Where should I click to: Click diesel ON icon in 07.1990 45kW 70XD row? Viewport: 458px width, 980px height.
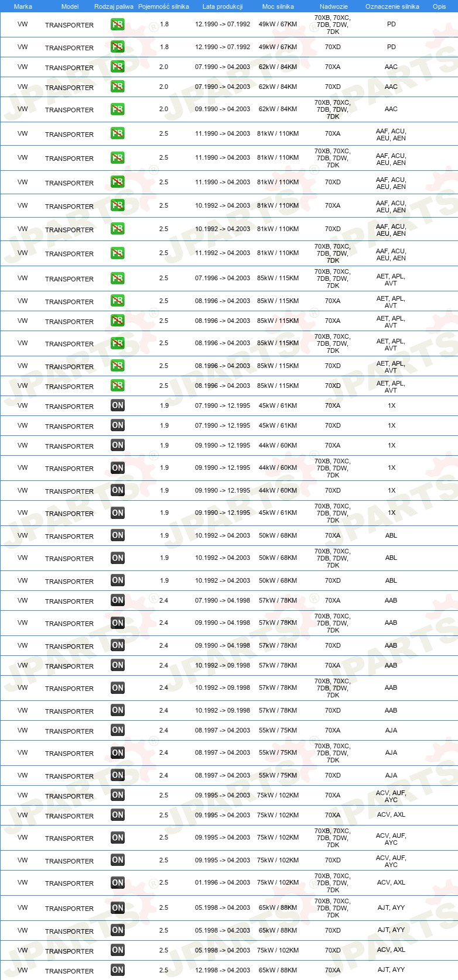click(x=118, y=425)
